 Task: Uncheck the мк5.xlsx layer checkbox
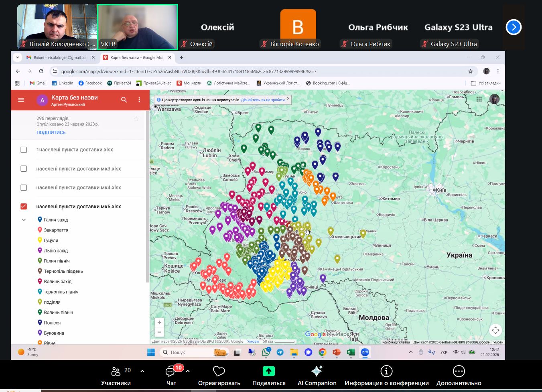point(24,207)
